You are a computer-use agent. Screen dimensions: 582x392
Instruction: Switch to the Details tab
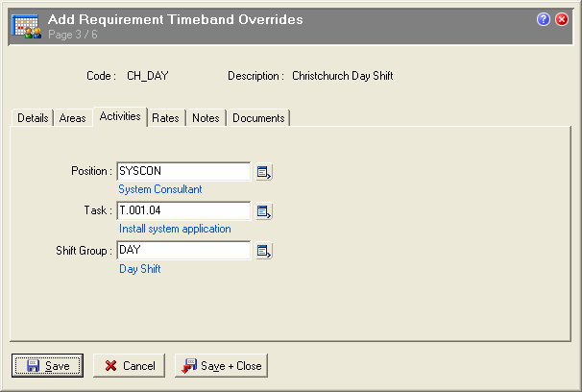click(x=33, y=118)
